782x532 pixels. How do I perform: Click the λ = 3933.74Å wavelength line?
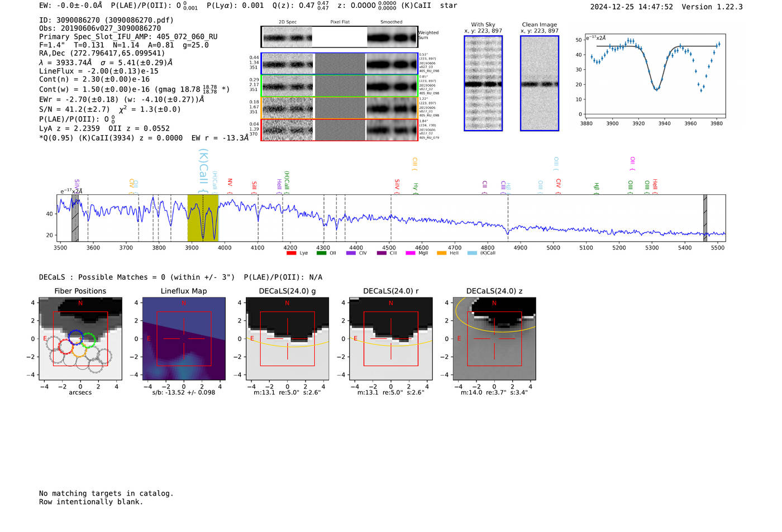coord(106,63)
